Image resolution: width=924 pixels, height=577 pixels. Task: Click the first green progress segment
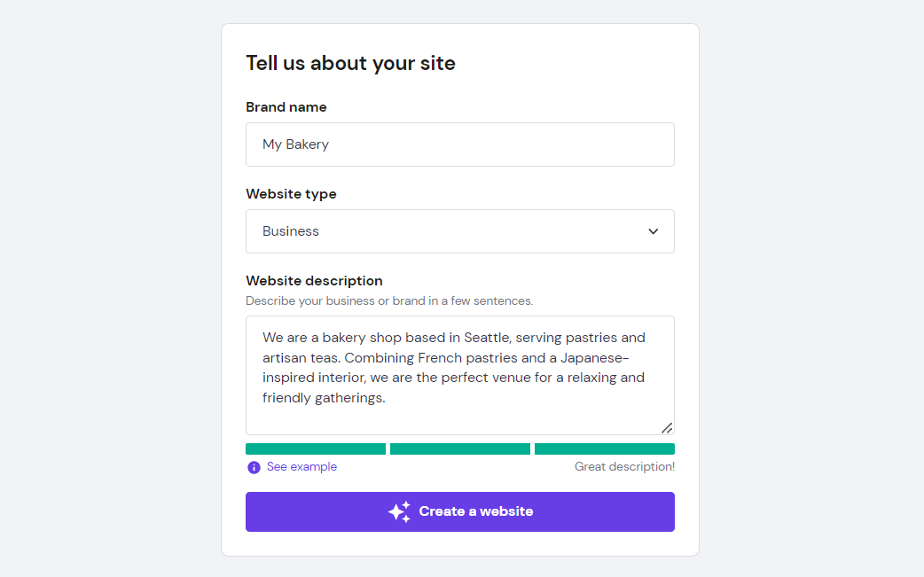(x=315, y=448)
